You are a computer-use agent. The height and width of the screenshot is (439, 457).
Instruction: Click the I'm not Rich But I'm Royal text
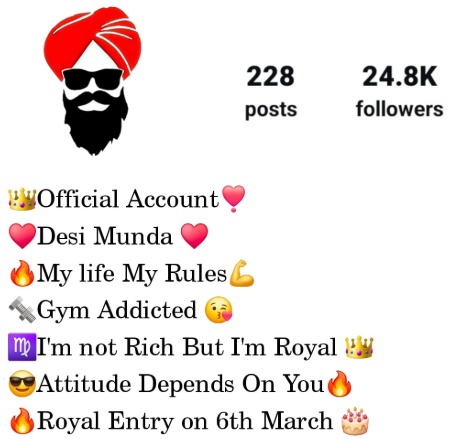click(x=186, y=347)
